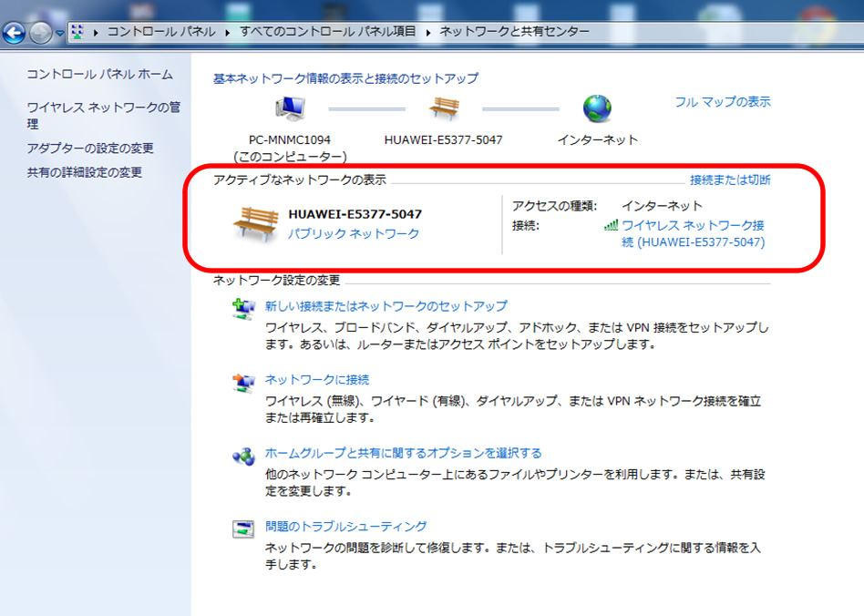Click 接続または切断 link
The width and height of the screenshot is (864, 616).
point(730,180)
